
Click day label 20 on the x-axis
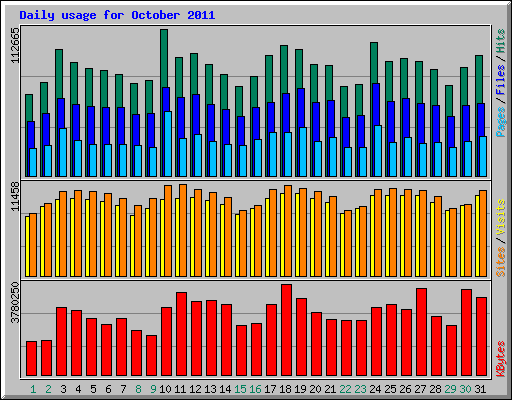pyautogui.click(x=315, y=389)
